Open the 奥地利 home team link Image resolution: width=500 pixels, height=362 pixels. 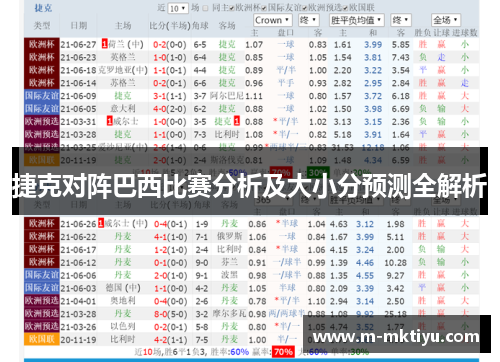[x=123, y=301]
